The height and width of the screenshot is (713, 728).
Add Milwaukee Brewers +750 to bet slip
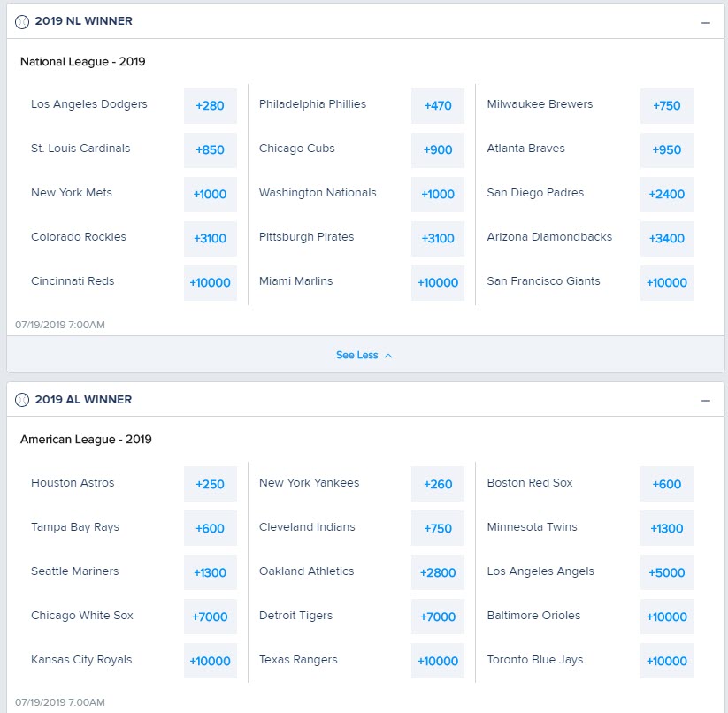click(x=667, y=106)
